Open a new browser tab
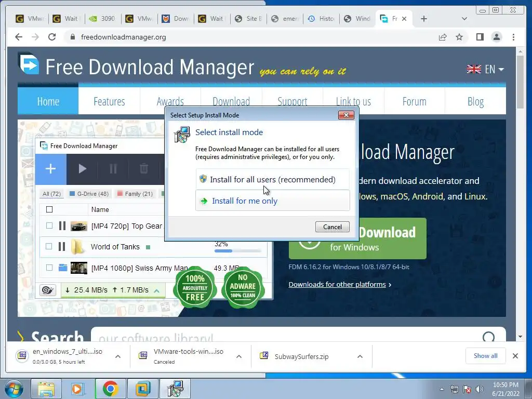The height and width of the screenshot is (399, 532). coord(424,19)
